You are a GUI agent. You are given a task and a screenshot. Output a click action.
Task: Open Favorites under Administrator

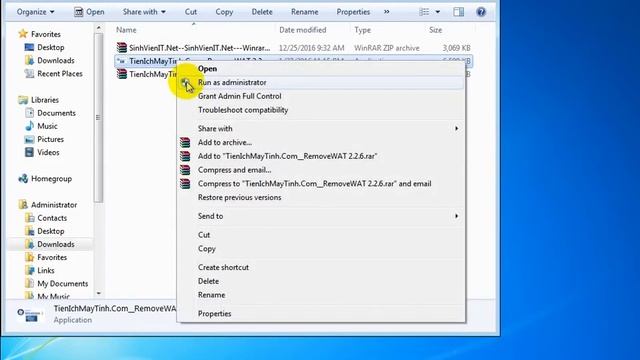coord(46,257)
